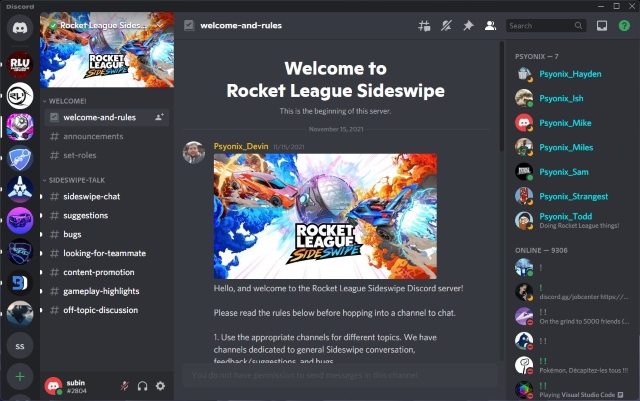Open the set-roles channel
The image size is (640, 401).
pyautogui.click(x=107, y=155)
